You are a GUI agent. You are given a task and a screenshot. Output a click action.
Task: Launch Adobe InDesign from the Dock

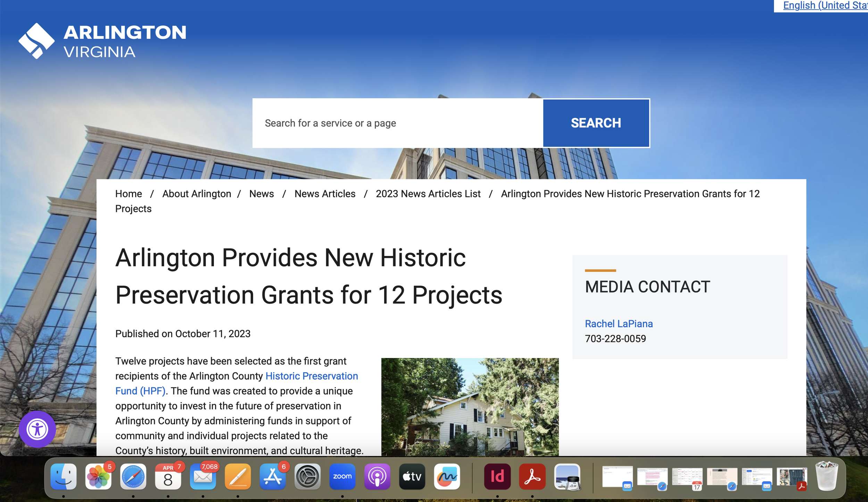tap(498, 476)
